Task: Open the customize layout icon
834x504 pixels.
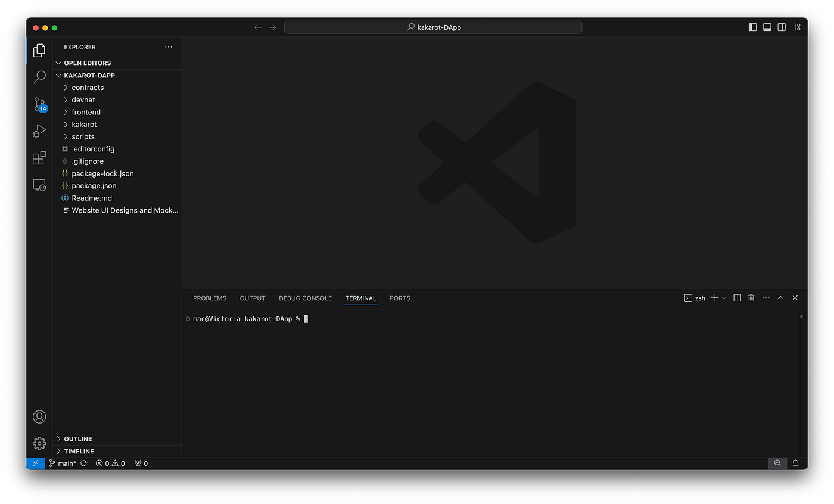Action: pos(796,27)
